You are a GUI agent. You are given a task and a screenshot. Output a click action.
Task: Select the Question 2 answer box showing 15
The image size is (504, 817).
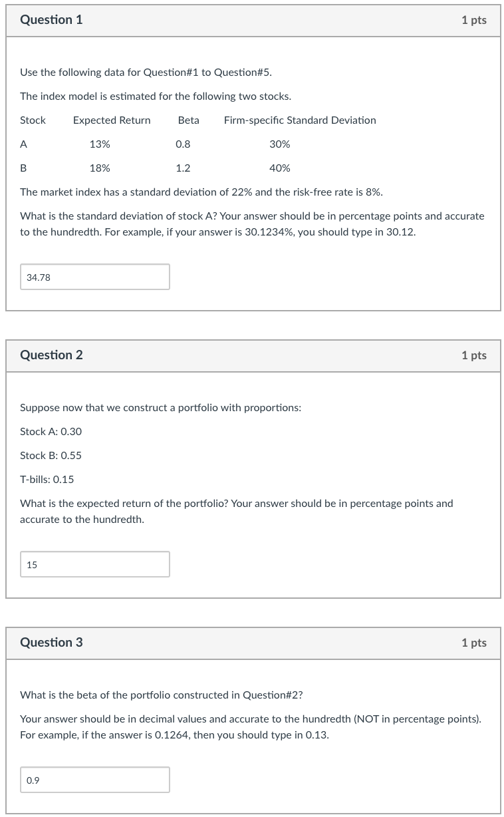pyautogui.click(x=95, y=564)
